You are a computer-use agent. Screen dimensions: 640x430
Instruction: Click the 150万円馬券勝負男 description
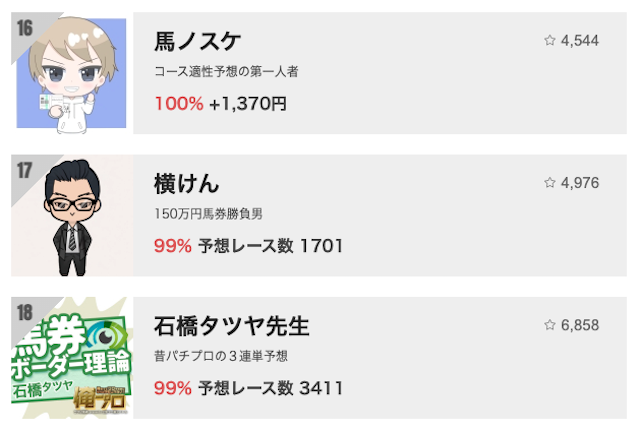209,214
